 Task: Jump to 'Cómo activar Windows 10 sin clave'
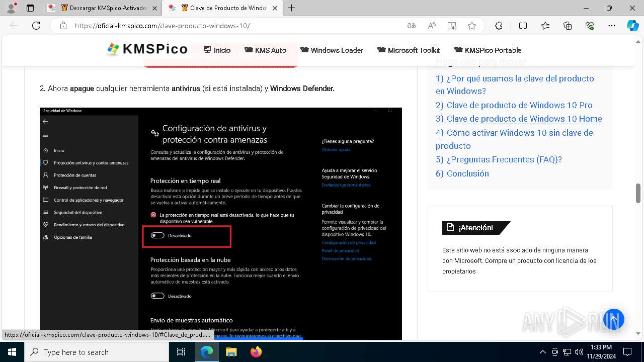point(514,139)
